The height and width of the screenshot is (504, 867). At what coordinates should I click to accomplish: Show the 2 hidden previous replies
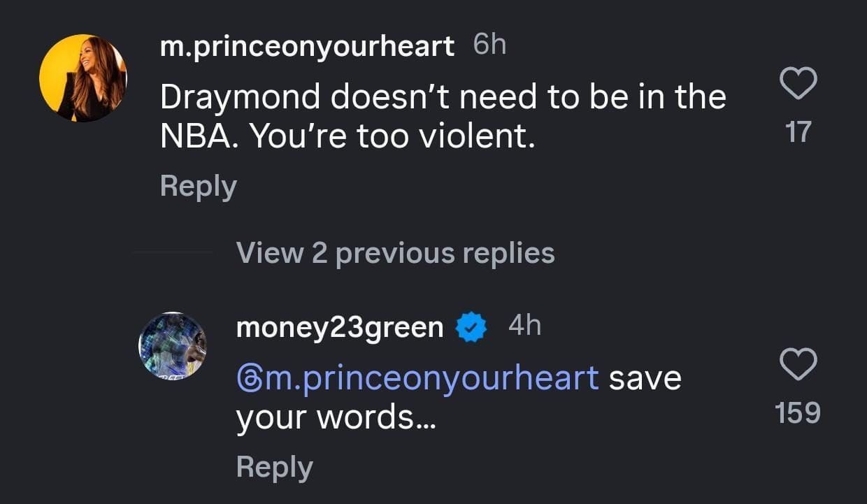click(395, 253)
